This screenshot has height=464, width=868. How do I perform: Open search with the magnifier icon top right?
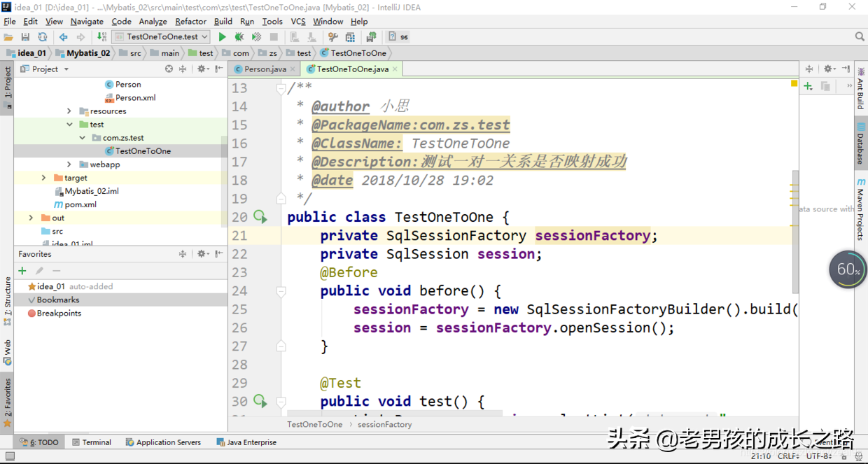860,36
